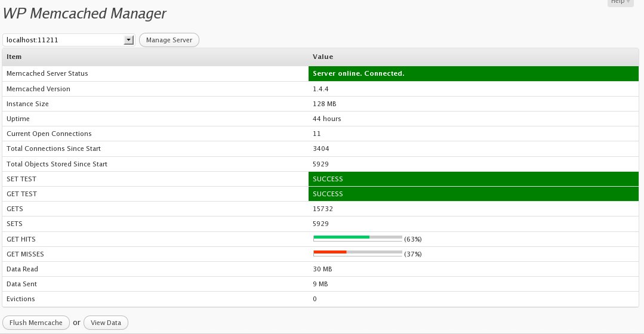Screen dimensions: 644x334
Task: Click the View Data button
Action: 106,323
